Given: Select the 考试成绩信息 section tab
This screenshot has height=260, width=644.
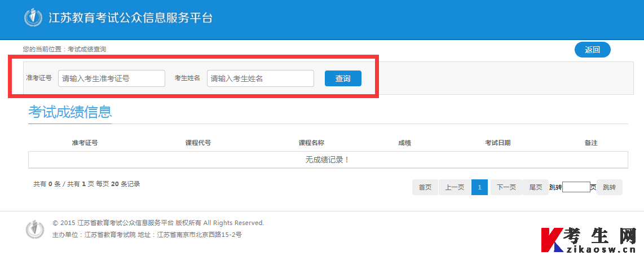Looking at the screenshot, I should (x=70, y=112).
